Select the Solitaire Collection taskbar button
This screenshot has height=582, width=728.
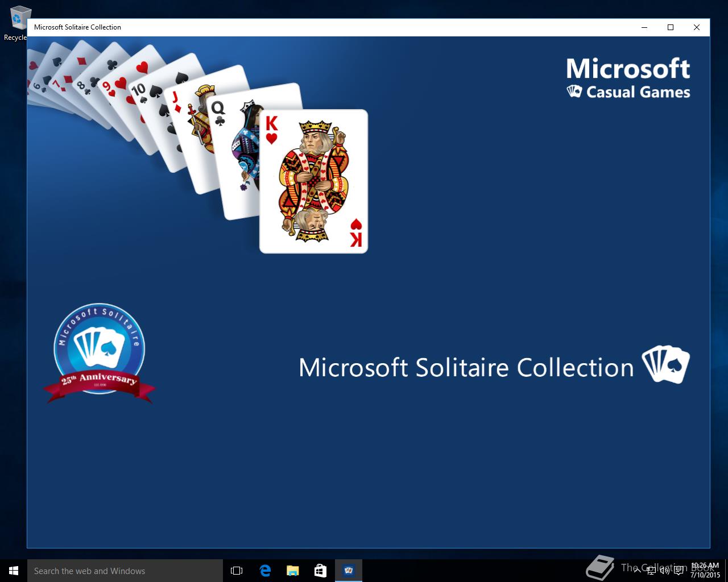(349, 571)
